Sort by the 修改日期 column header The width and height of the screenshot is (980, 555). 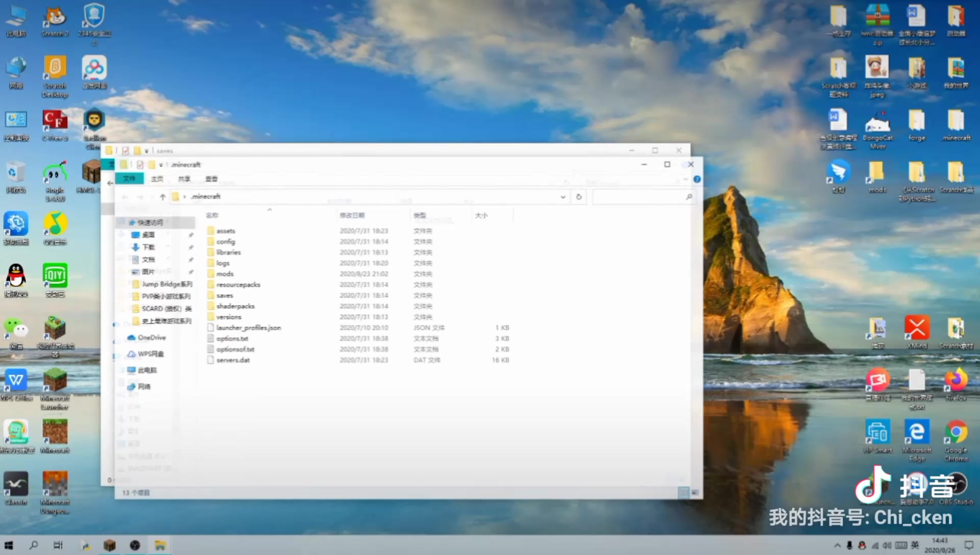352,216
